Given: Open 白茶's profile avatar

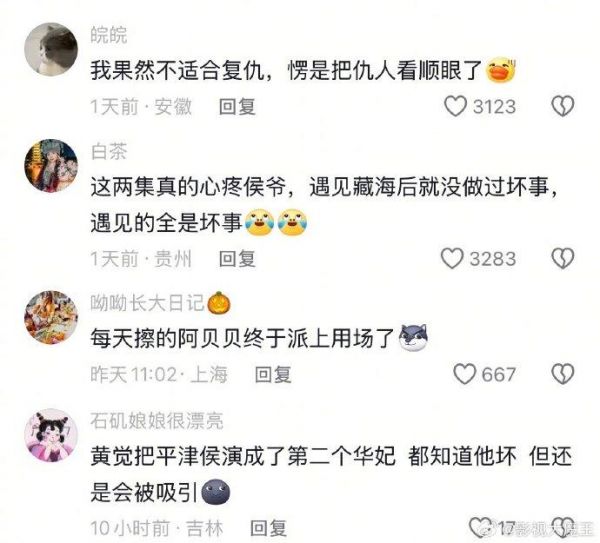Looking at the screenshot, I should (51, 165).
